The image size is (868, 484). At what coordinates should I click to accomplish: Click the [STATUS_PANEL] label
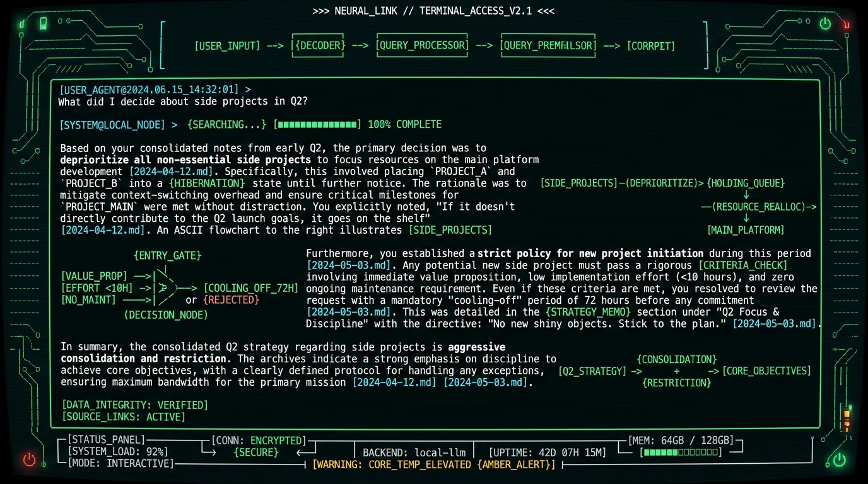click(x=106, y=440)
